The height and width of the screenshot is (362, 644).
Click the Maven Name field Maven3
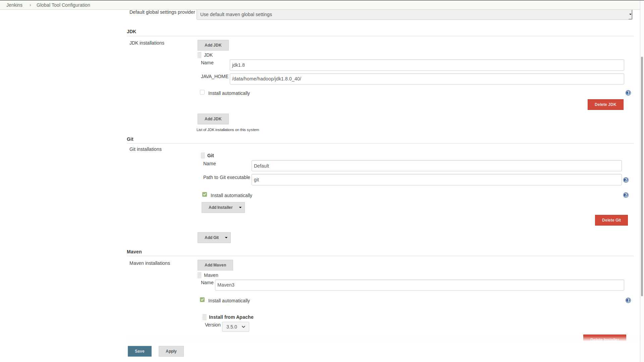pos(419,285)
